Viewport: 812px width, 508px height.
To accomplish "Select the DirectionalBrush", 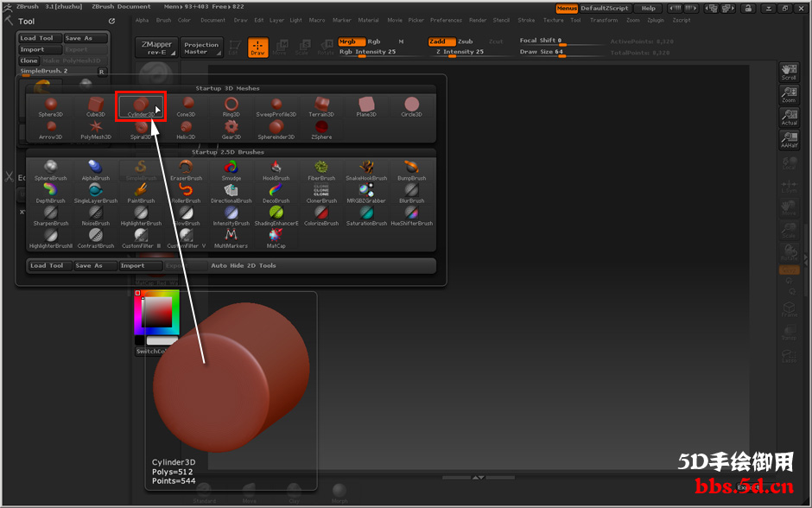I will click(x=231, y=194).
